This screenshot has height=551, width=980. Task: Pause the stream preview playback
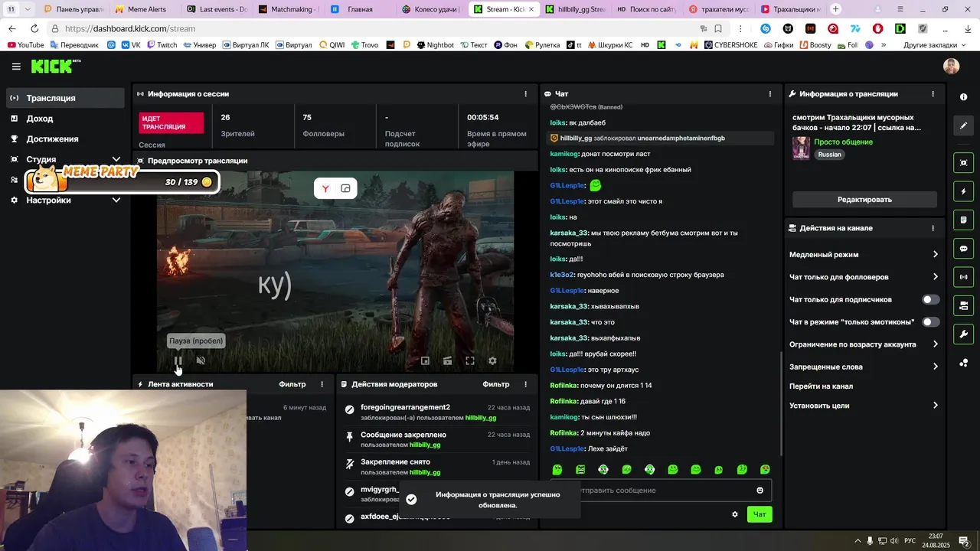point(178,360)
